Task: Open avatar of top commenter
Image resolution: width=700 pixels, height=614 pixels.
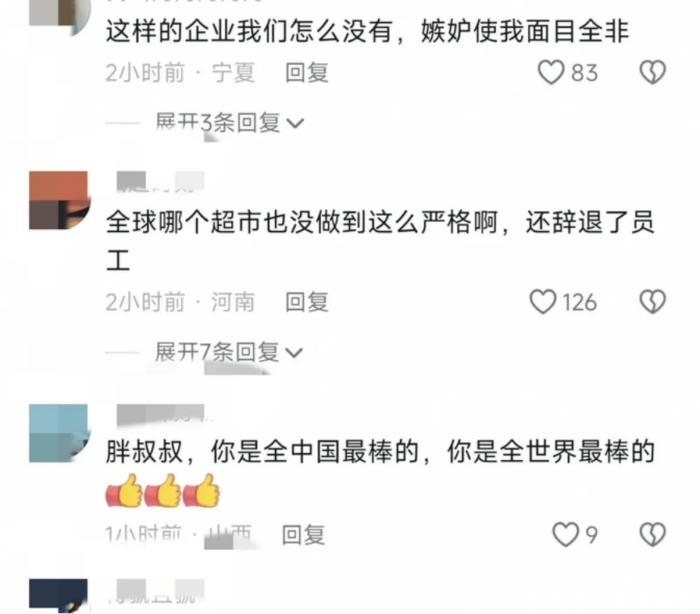Action: pyautogui.click(x=59, y=17)
